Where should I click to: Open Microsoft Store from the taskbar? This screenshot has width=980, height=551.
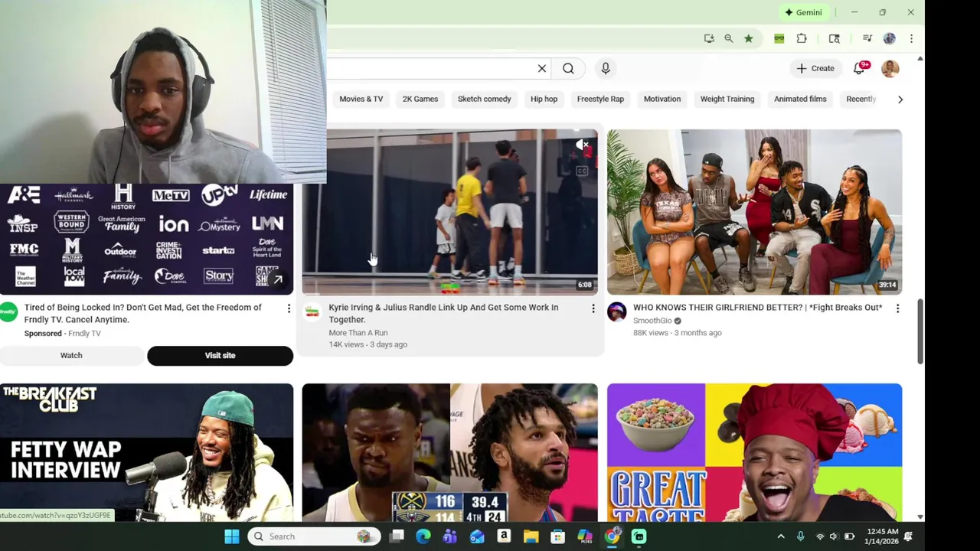pyautogui.click(x=558, y=536)
